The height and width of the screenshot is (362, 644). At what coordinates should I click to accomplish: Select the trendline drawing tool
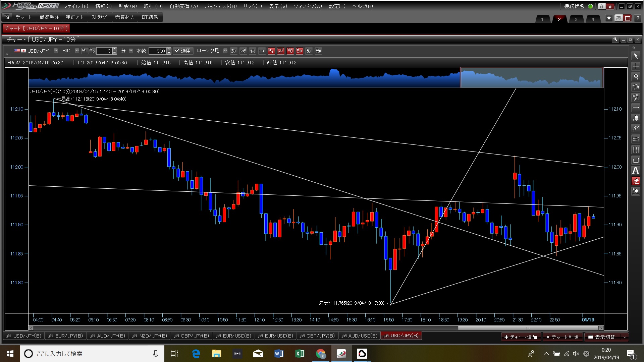point(636,87)
